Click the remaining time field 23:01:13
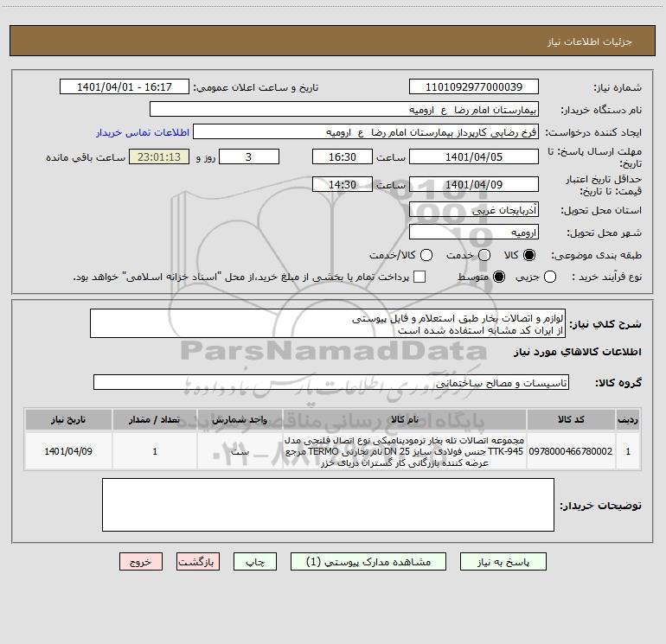 (x=159, y=156)
